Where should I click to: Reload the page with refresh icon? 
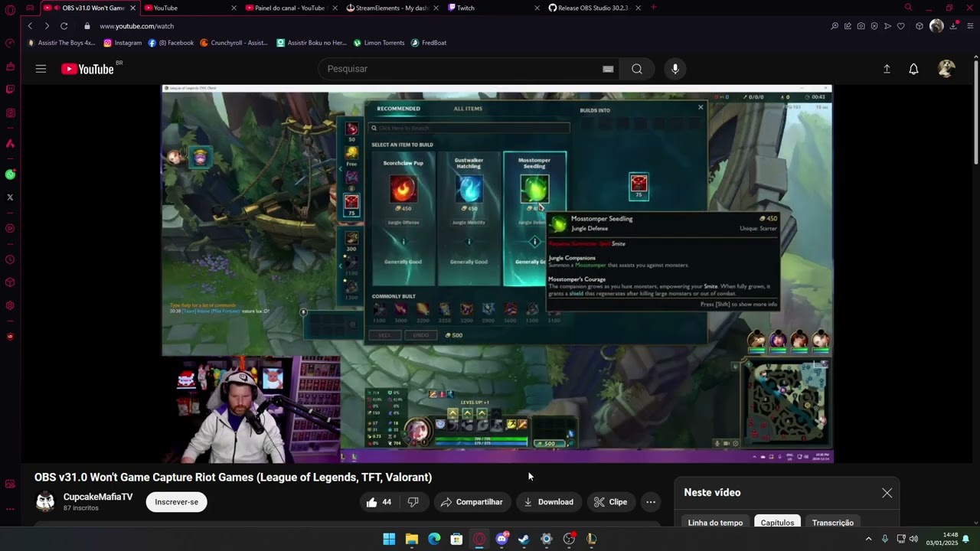pyautogui.click(x=64, y=26)
